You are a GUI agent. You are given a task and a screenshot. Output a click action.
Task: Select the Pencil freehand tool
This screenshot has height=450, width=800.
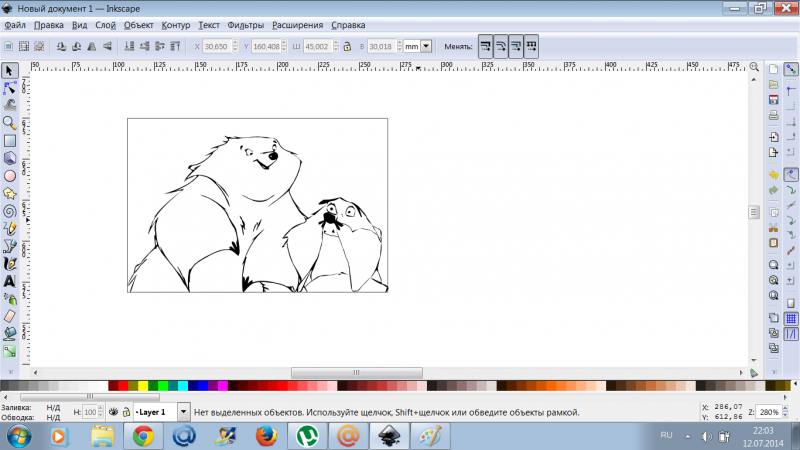click(x=10, y=229)
